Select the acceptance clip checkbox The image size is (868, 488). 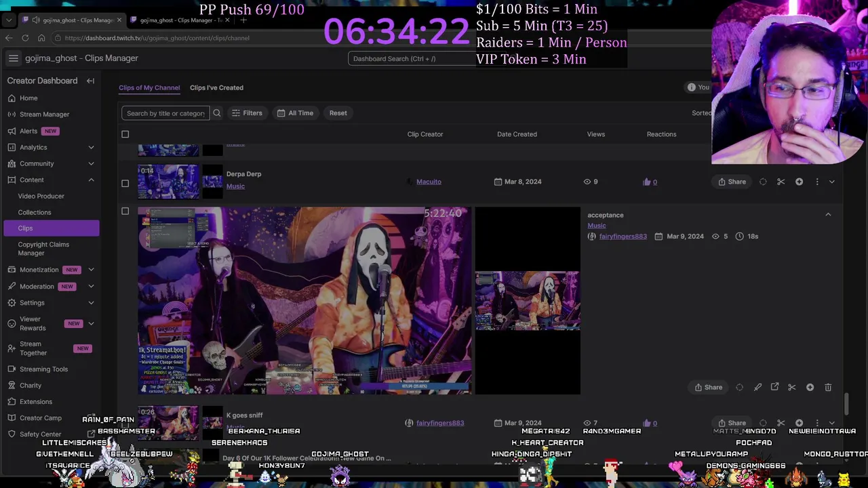click(x=125, y=211)
